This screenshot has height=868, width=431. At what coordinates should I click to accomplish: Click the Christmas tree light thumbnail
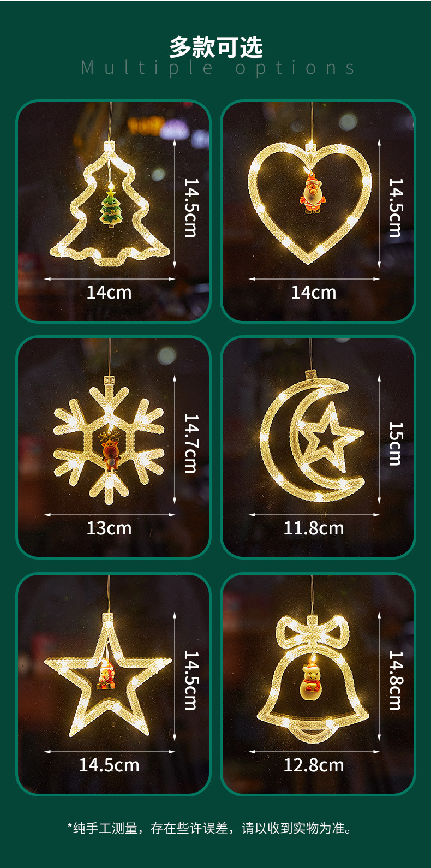(113, 211)
